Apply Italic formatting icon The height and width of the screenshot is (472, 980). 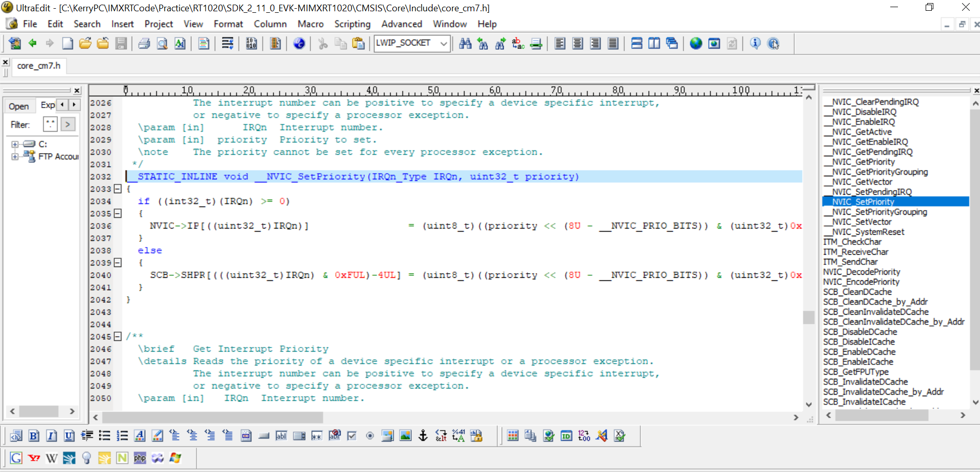[x=51, y=436]
